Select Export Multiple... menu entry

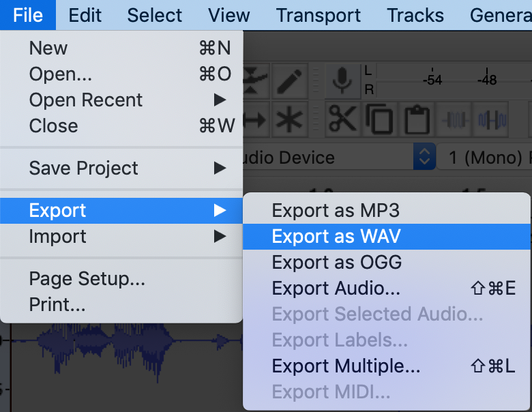(346, 366)
